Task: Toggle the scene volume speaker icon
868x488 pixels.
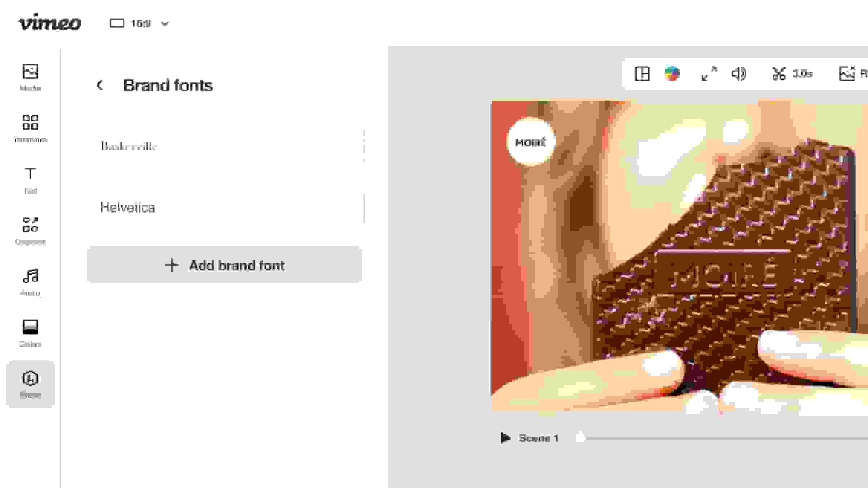Action: 739,74
